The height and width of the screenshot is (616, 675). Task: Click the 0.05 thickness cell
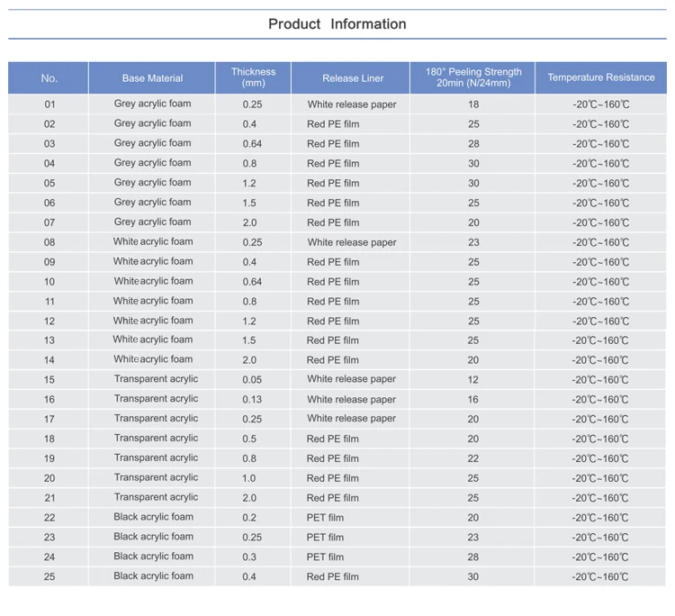point(252,379)
